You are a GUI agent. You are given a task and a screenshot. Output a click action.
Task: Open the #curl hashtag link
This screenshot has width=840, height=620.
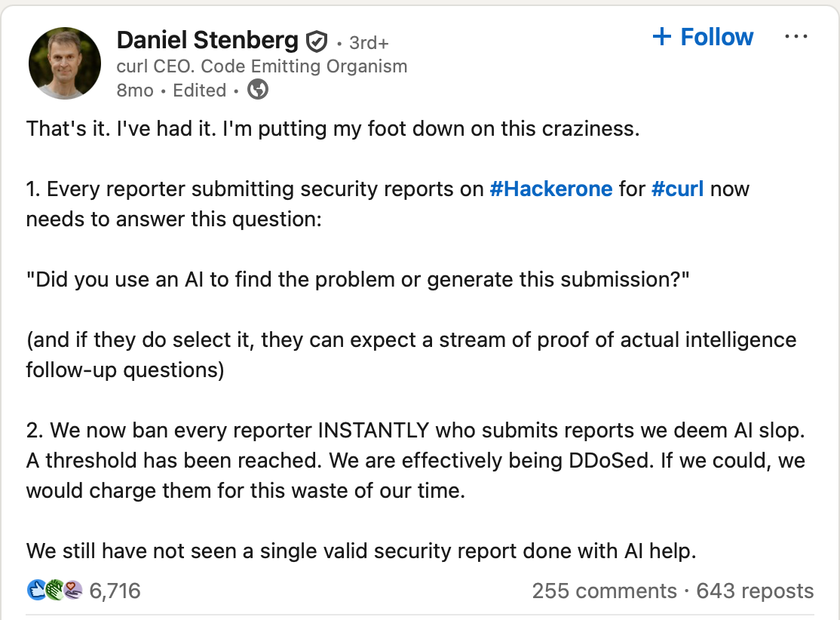677,189
